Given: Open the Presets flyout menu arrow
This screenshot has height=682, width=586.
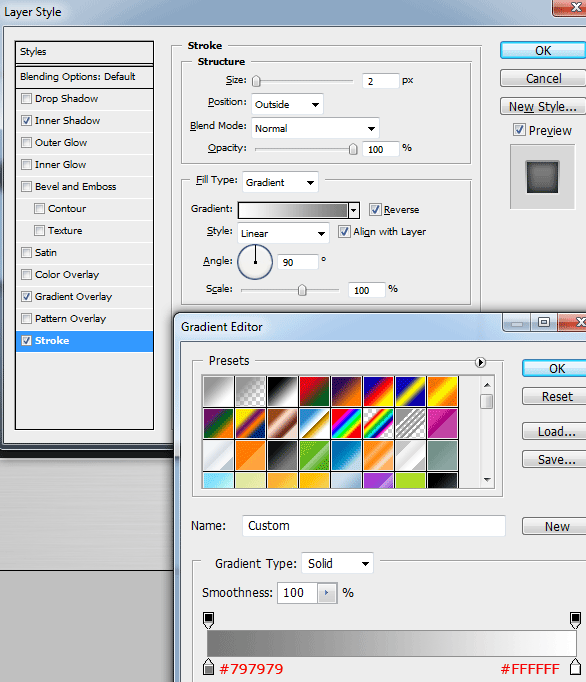Looking at the screenshot, I should 480,362.
